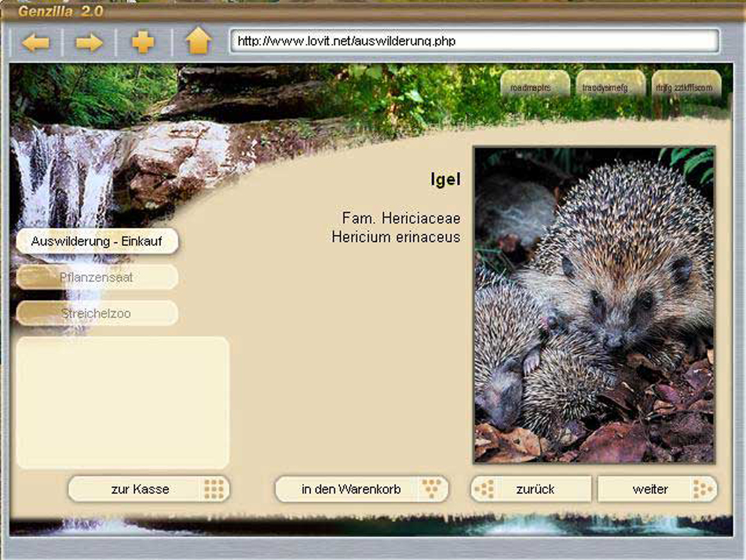Click the dotted arrow icon beside zurück

pyautogui.click(x=485, y=489)
